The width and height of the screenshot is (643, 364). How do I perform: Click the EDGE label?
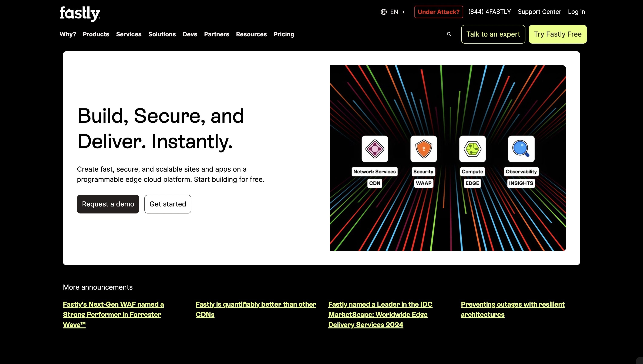point(472,183)
